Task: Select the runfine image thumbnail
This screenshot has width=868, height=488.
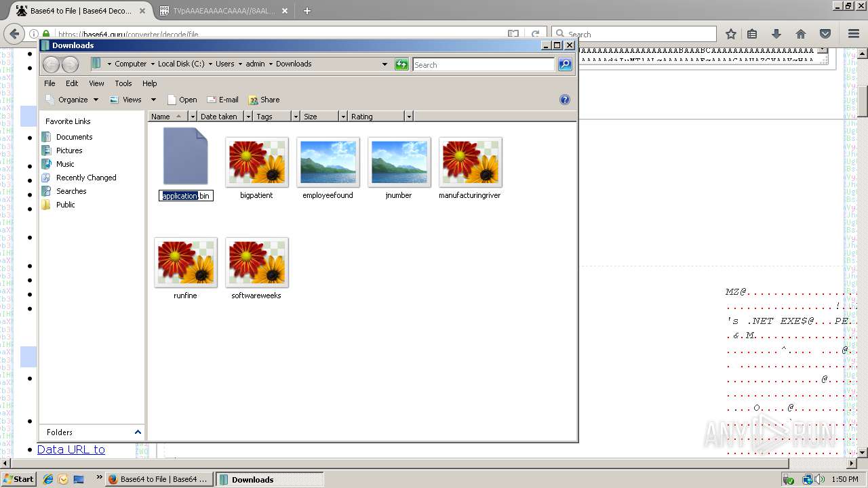Action: coord(185,262)
